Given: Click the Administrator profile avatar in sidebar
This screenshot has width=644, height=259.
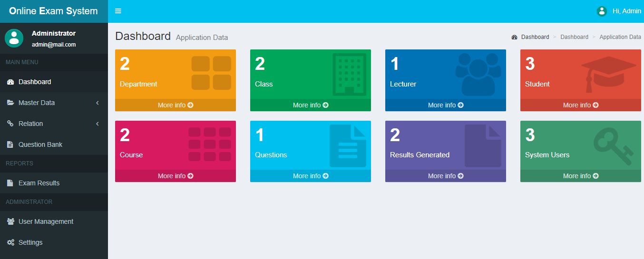Looking at the screenshot, I should (14, 38).
